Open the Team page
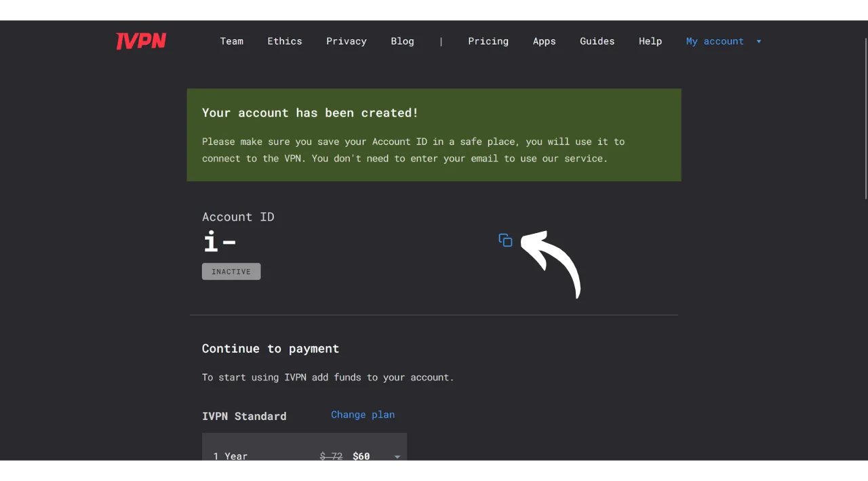 [231, 41]
